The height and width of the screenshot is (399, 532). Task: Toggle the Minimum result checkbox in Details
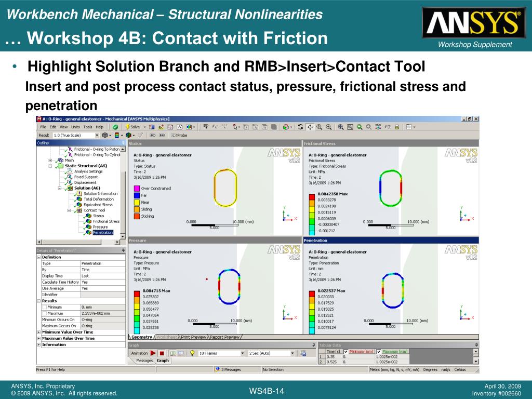[44, 307]
